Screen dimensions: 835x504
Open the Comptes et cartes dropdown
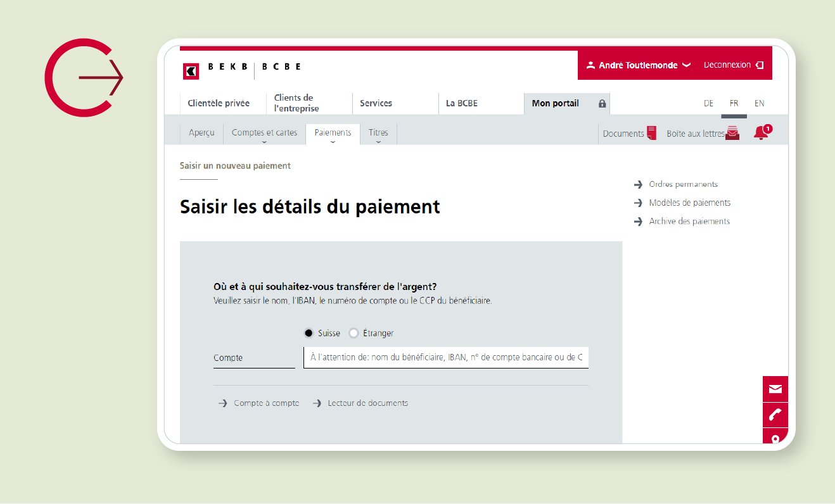point(264,133)
